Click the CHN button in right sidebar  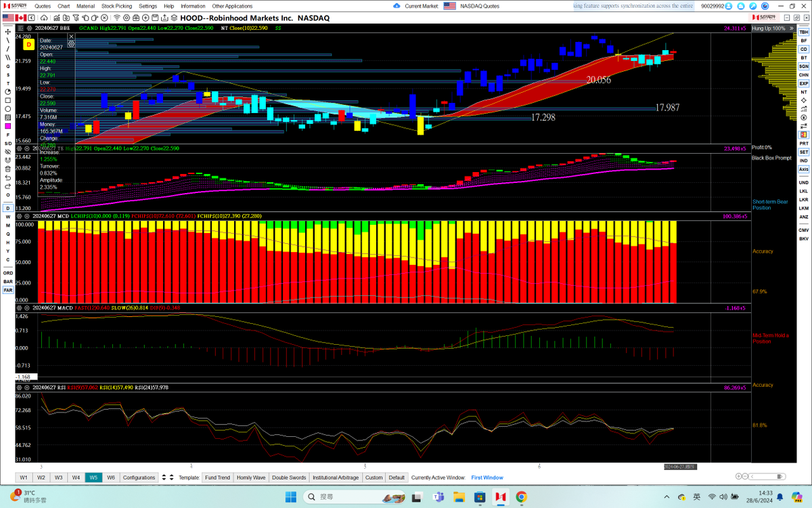(x=803, y=75)
